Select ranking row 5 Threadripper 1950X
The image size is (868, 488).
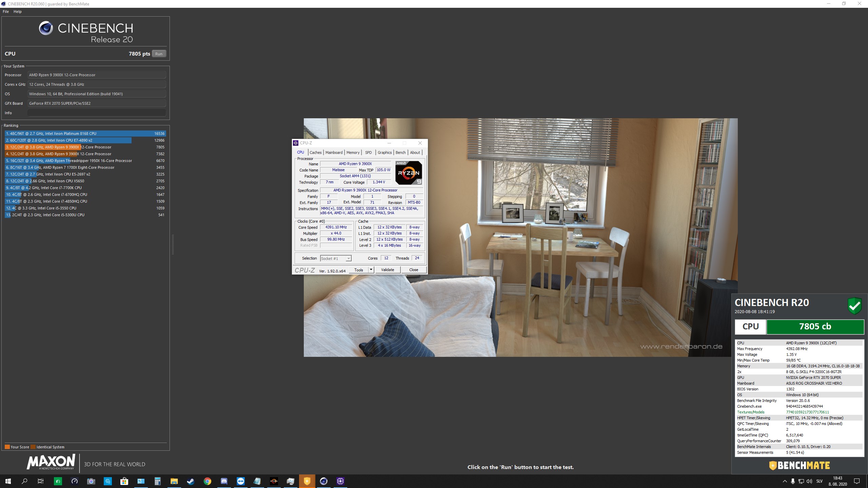(85, 161)
